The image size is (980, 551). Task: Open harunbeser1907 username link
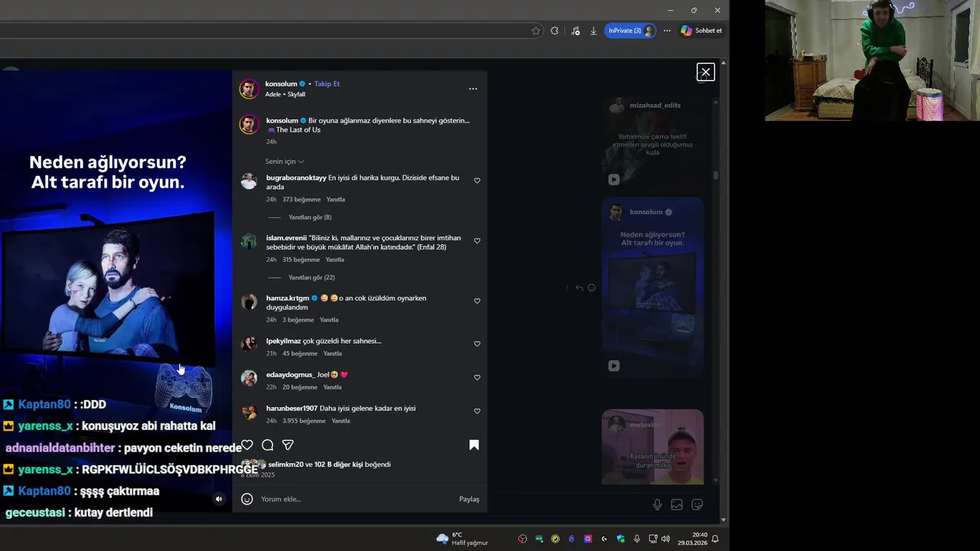click(292, 408)
